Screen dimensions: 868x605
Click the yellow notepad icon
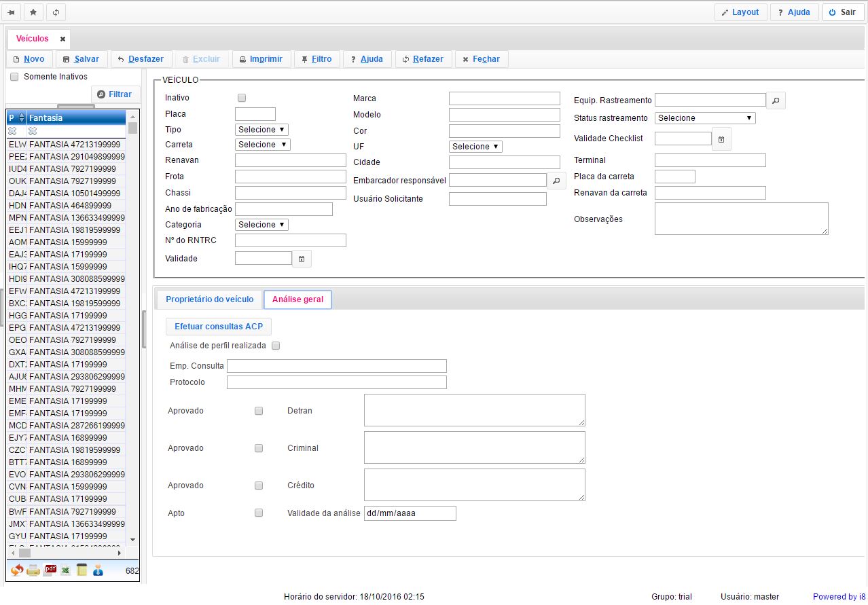[82, 570]
